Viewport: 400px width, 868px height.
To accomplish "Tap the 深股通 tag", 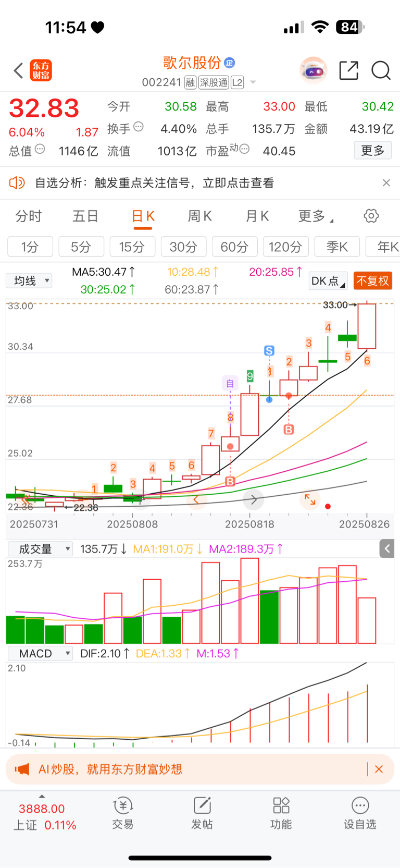I will 214,82.
